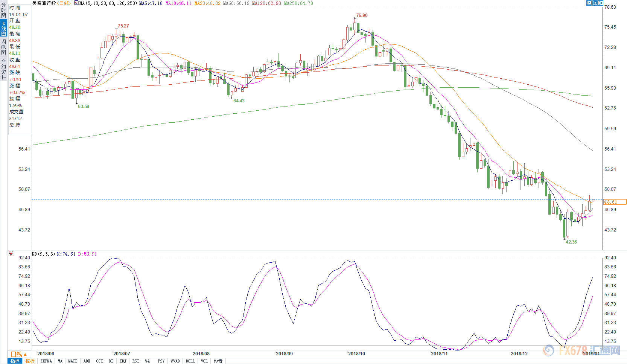Apply the MA indicator from bottom bar
The height and width of the screenshot is (364, 627).
point(60,361)
